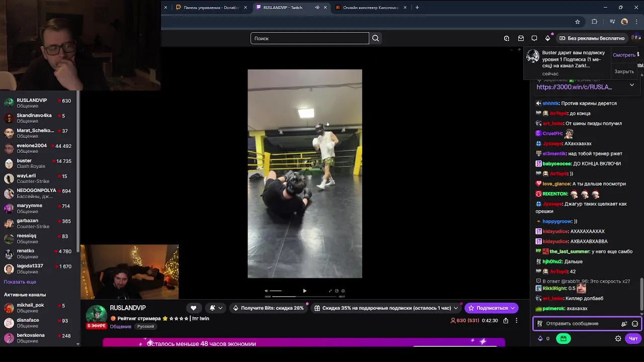Screen dimensions: 644x362
Task: Bookmark page with the star icon
Action: [x=578, y=22]
